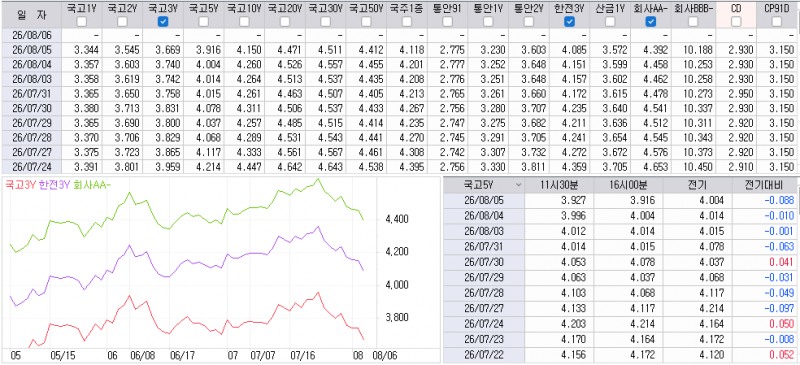The width and height of the screenshot is (800, 365).
Task: Click the -0.088 change value
Action: click(x=779, y=200)
